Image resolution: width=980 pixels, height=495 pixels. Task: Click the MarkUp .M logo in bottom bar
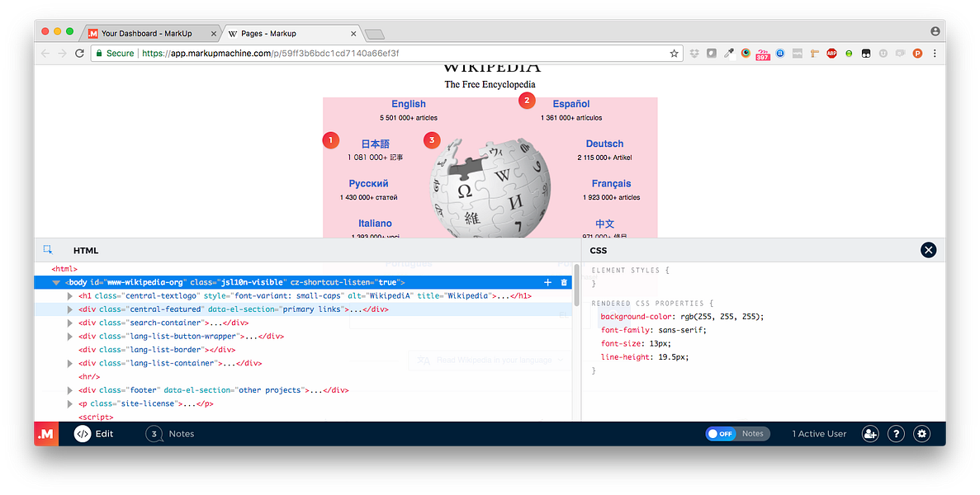pyautogui.click(x=45, y=434)
